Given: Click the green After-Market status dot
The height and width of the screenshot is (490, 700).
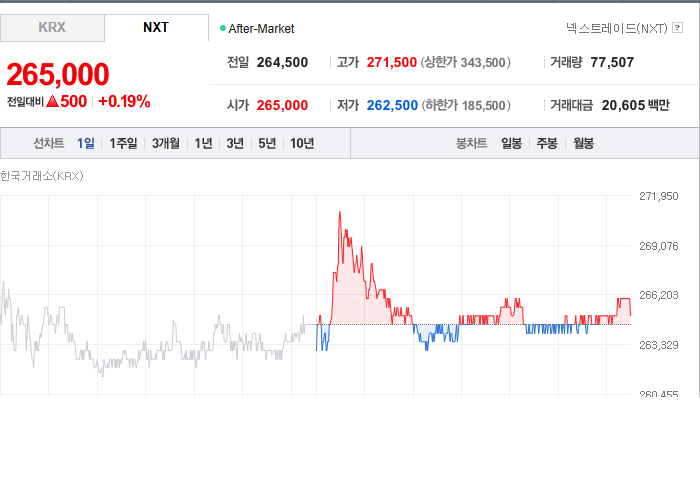Looking at the screenshot, I should point(223,29).
